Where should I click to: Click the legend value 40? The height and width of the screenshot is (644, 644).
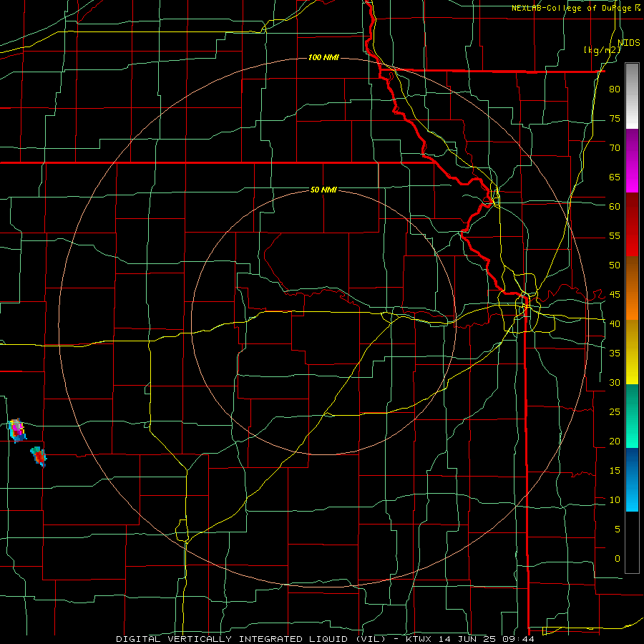pyautogui.click(x=615, y=323)
